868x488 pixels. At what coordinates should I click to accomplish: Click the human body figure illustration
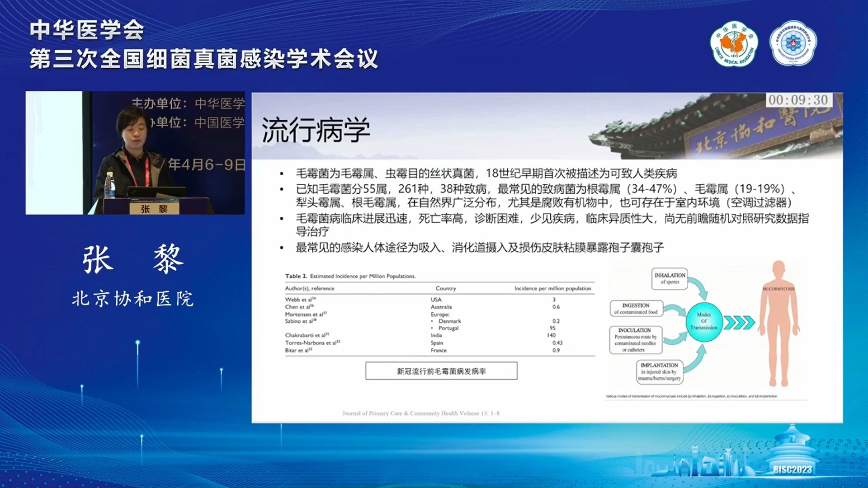click(x=778, y=324)
